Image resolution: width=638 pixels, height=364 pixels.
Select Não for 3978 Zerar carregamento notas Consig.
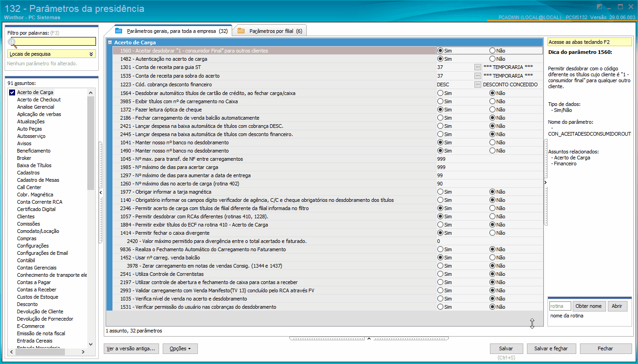(492, 266)
